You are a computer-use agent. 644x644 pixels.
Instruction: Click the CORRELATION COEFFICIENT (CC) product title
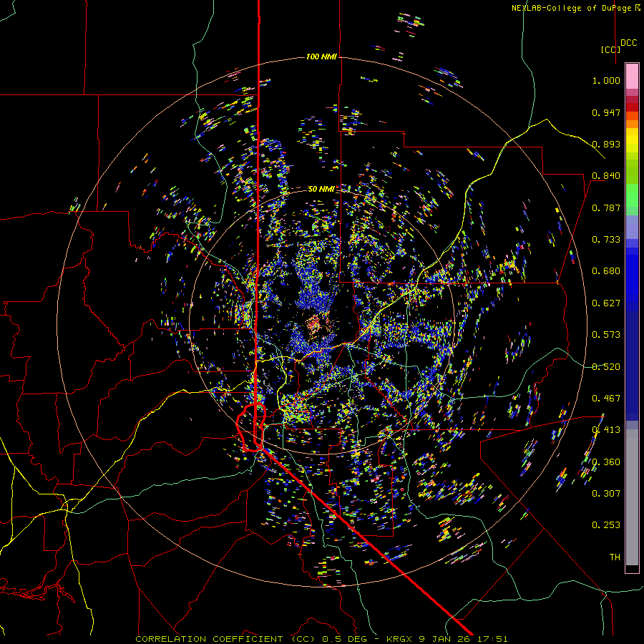click(225, 639)
